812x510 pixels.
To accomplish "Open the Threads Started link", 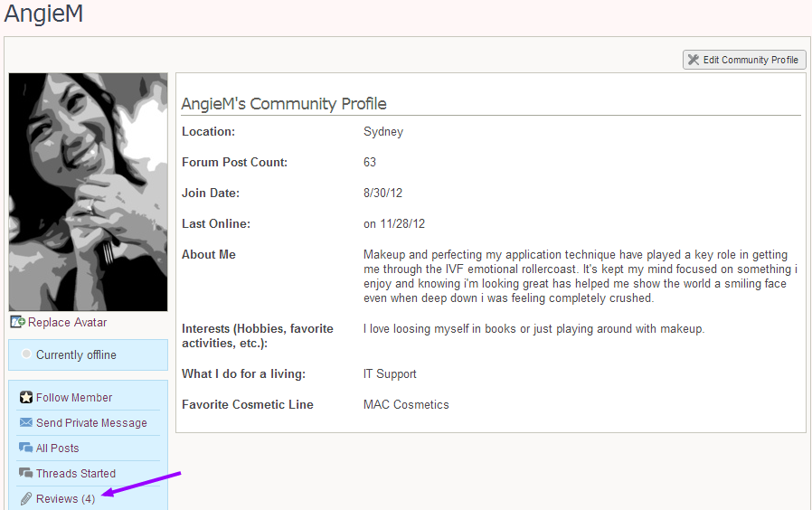I will (x=76, y=474).
